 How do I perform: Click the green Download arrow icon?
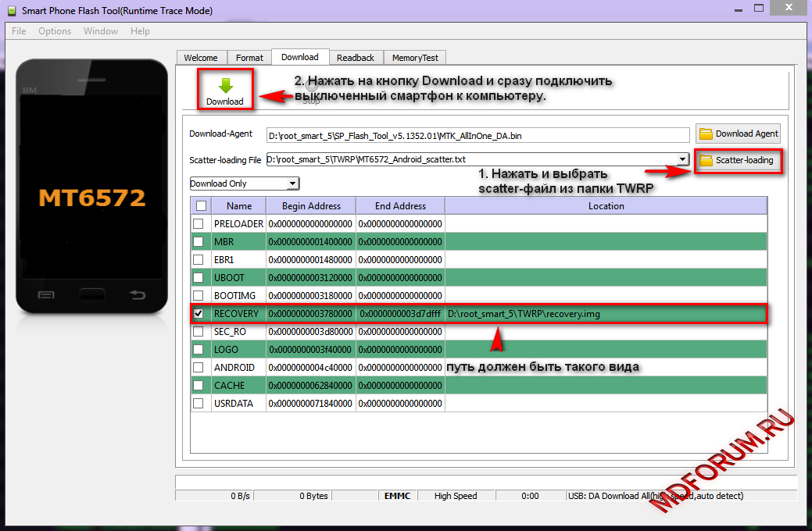[225, 85]
